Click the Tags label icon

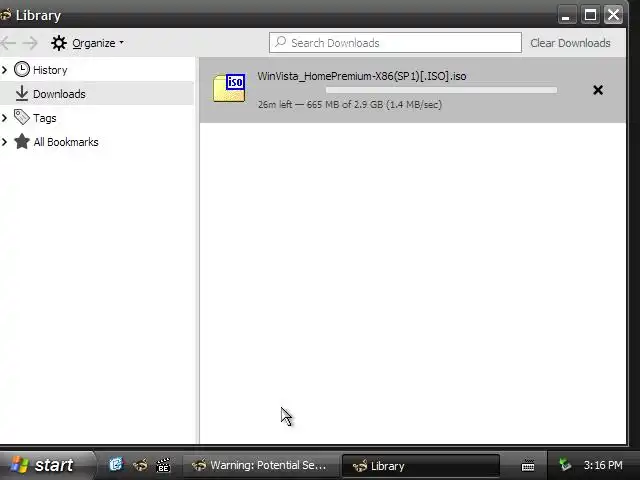pos(22,117)
